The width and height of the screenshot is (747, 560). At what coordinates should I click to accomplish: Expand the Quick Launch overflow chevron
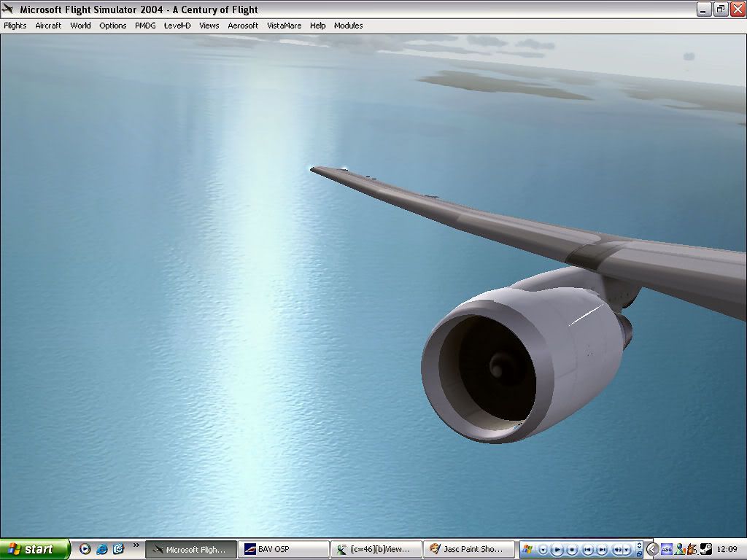136,545
